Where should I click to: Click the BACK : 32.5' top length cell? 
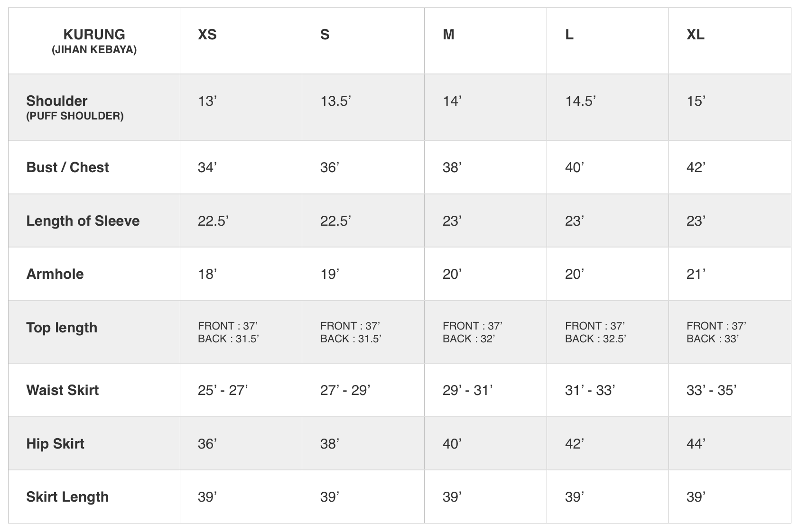click(x=595, y=339)
